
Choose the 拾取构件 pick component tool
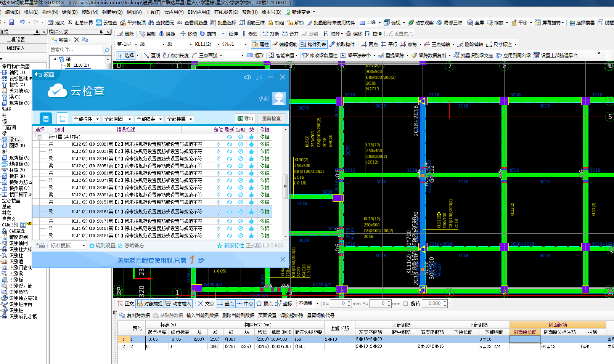click(x=342, y=44)
